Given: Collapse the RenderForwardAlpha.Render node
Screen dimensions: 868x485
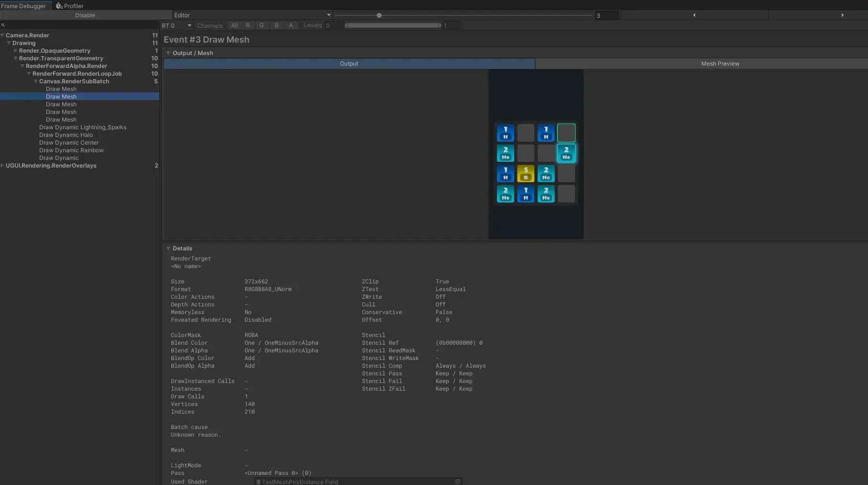Looking at the screenshot, I should click(22, 66).
